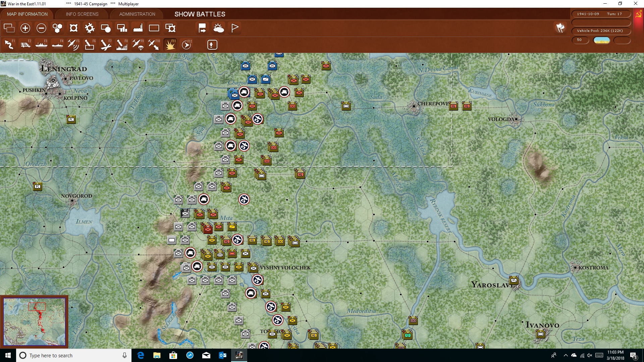Viewport: 644px width, 362px height.
Task: Click the Vehicle Pool readout
Action: pos(601,31)
